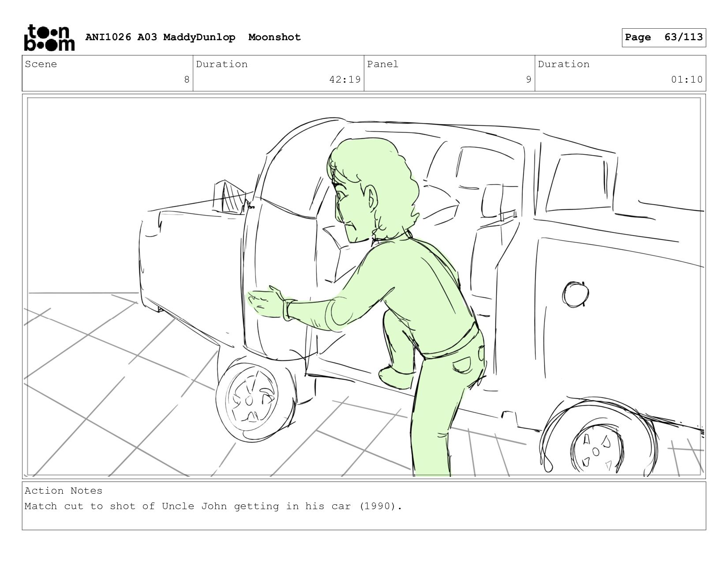Click the Toon Boom logo
The height and width of the screenshot is (563, 728).
tap(49, 38)
